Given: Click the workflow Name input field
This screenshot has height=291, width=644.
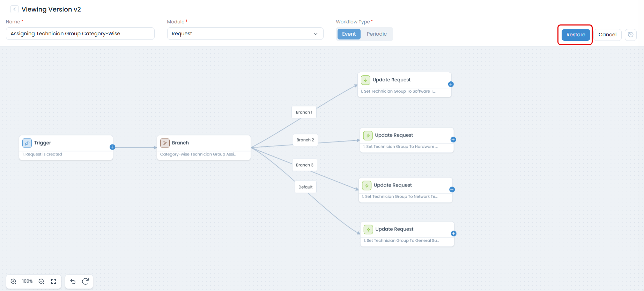Looking at the screenshot, I should click(x=80, y=34).
